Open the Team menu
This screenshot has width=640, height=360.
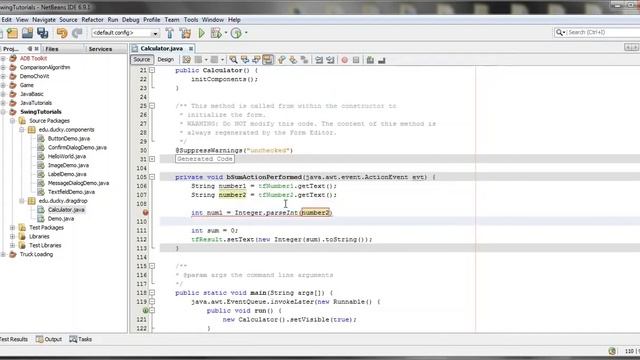click(x=172, y=20)
